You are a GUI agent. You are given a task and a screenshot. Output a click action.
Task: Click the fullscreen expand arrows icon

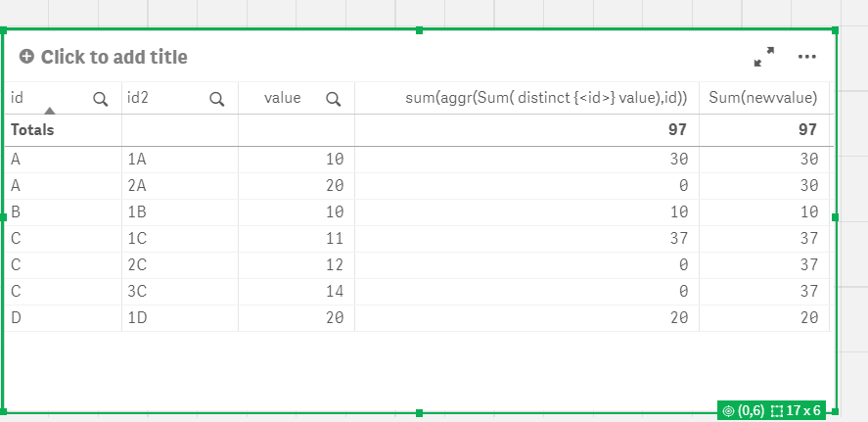tap(763, 58)
